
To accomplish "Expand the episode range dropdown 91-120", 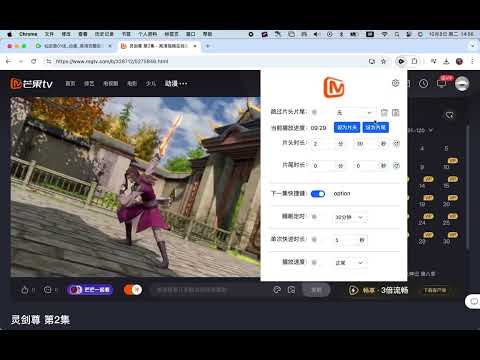I will click(421, 130).
